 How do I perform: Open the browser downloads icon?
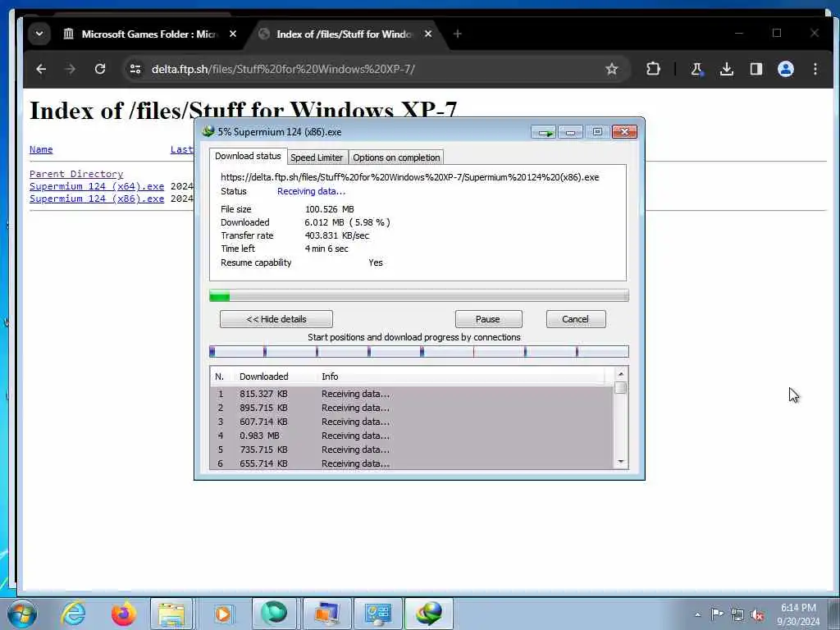click(x=727, y=69)
